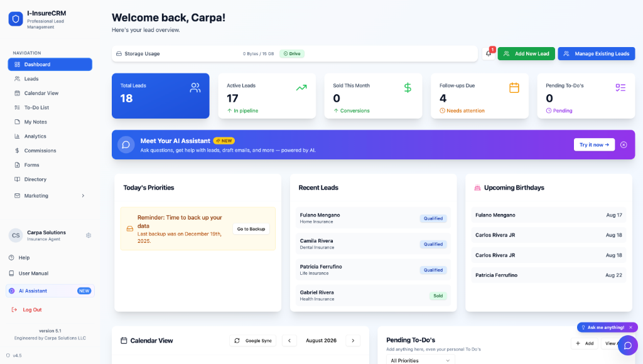Open To-Do List page
Screen dimensions: 643x364
[x=50, y=107]
